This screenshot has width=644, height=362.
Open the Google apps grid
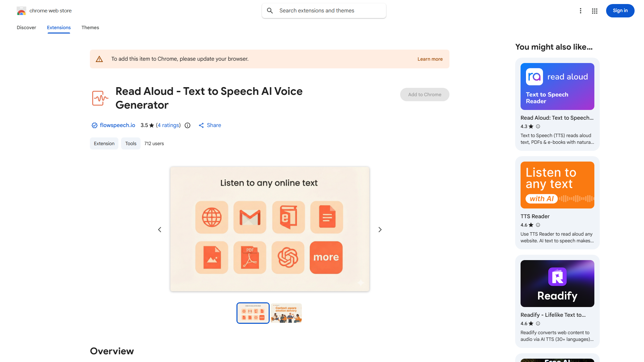pos(595,11)
